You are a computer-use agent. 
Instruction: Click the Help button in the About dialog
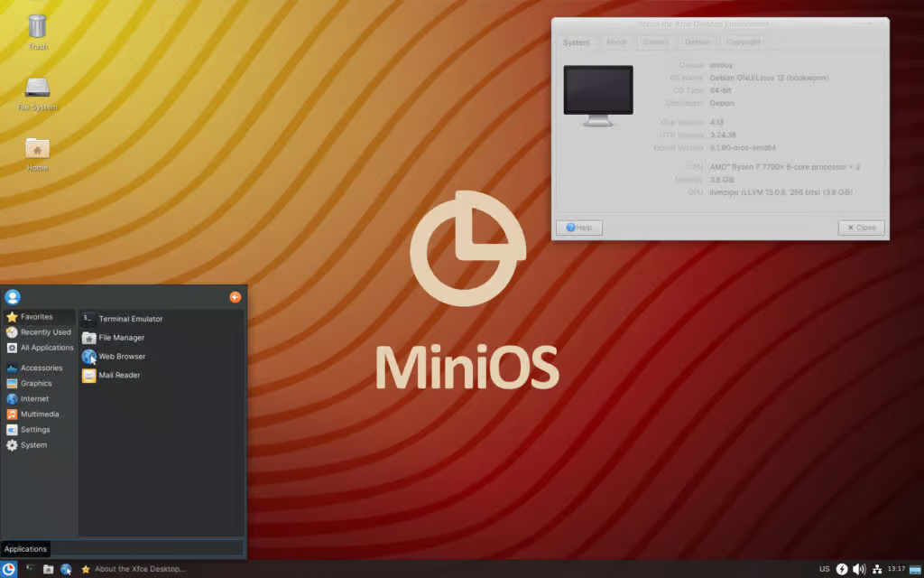pyautogui.click(x=578, y=227)
